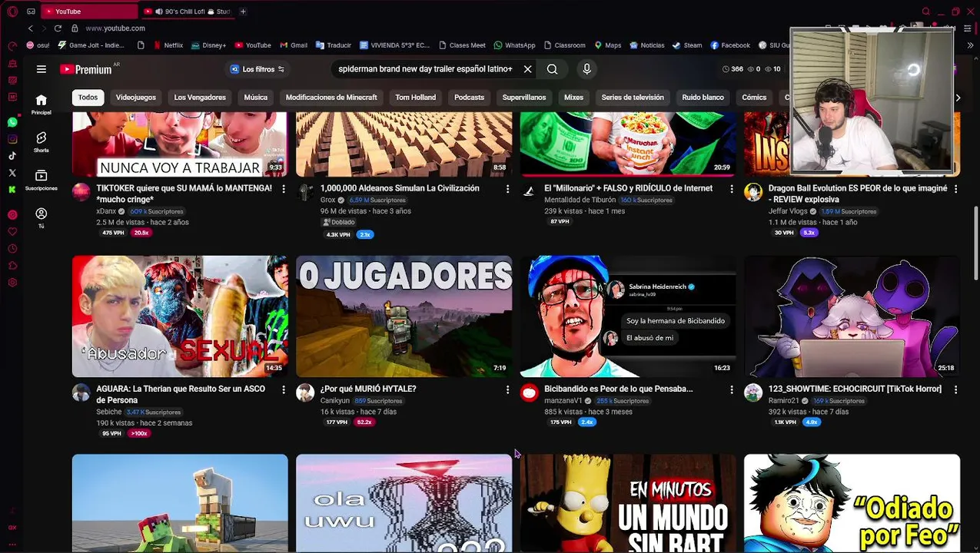This screenshot has height=553, width=980.
Task: Open WhatsApp in the Opera sidebar
Action: pyautogui.click(x=12, y=122)
